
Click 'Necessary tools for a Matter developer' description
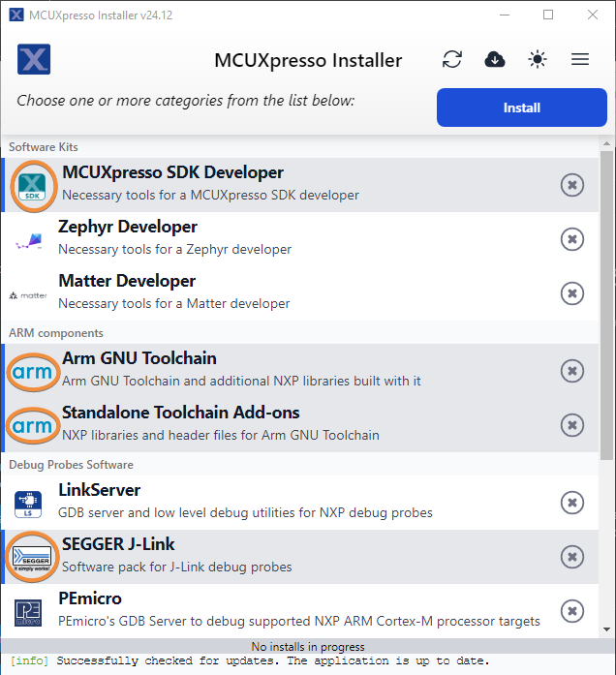[174, 304]
